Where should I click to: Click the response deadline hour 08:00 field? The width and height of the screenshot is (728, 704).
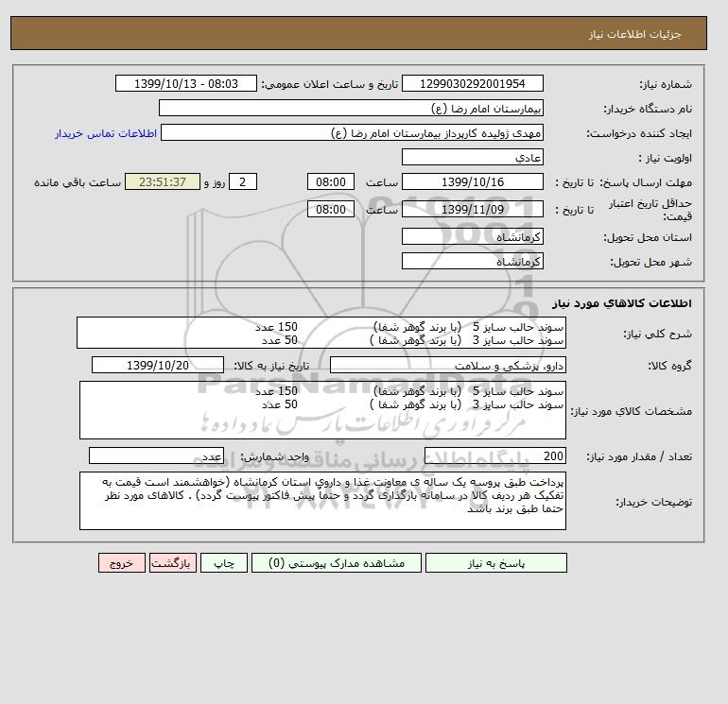point(331,182)
